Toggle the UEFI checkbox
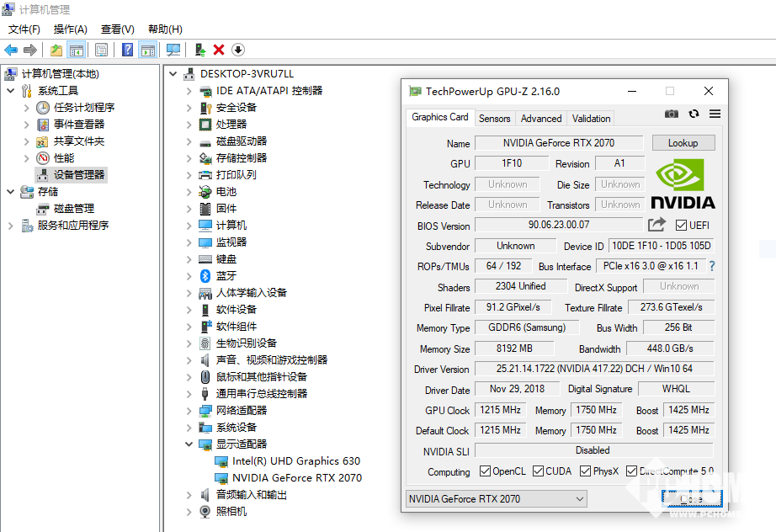The height and width of the screenshot is (532, 776). click(681, 225)
